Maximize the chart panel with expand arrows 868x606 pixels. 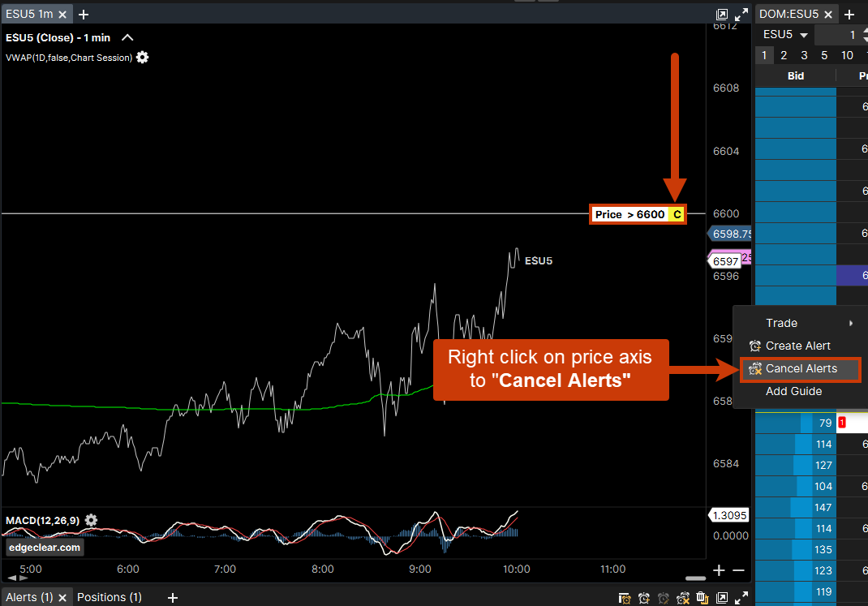tap(741, 15)
